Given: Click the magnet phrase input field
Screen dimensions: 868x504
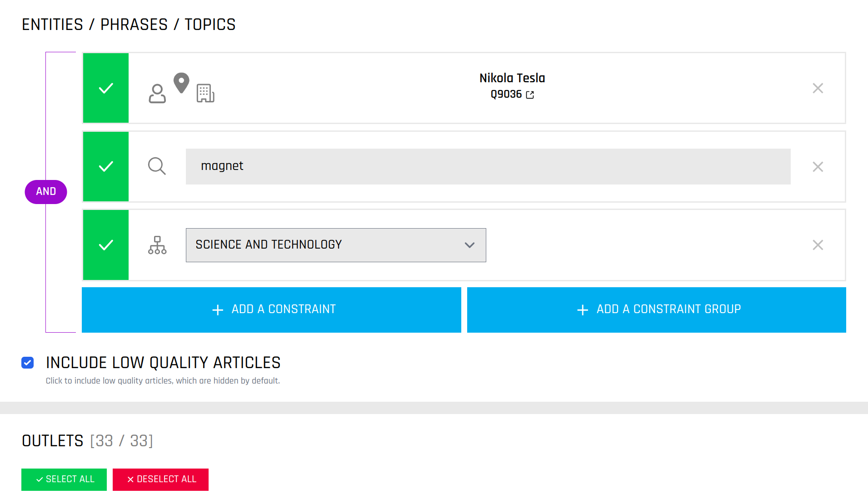Looking at the screenshot, I should (488, 166).
